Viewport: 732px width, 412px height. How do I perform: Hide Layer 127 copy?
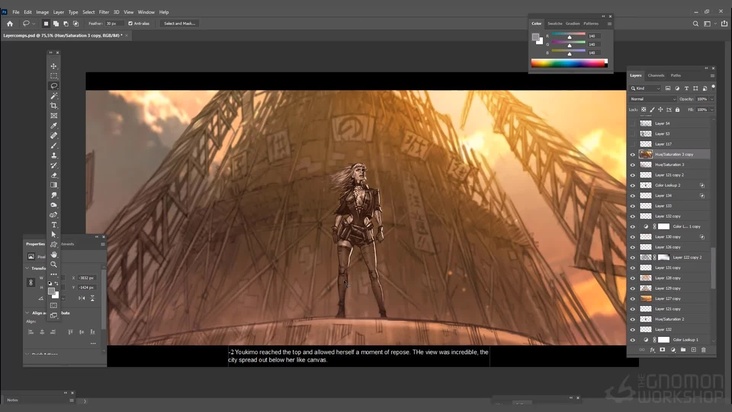click(633, 299)
